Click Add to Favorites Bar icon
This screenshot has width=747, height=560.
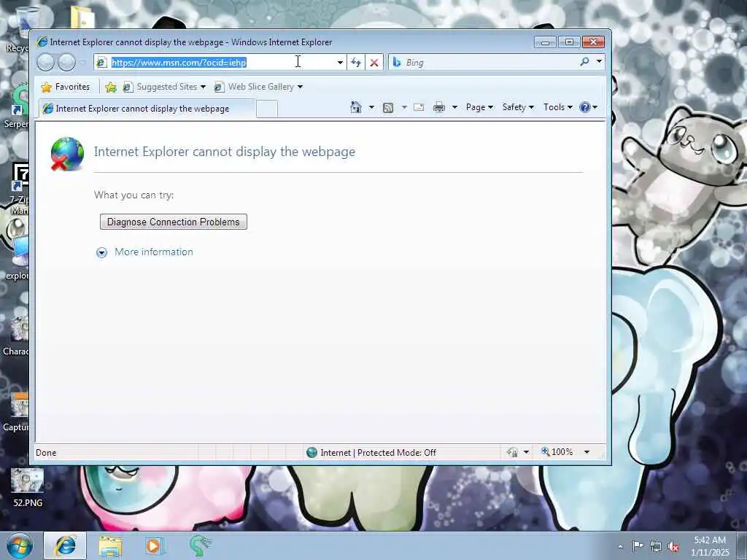point(111,87)
